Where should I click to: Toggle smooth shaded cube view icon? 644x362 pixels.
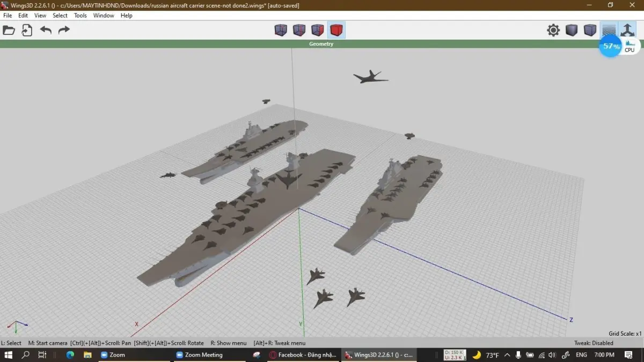[x=590, y=30]
